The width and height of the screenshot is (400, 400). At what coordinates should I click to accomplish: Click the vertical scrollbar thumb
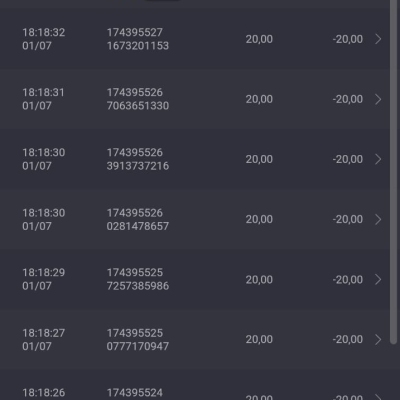(x=394, y=172)
